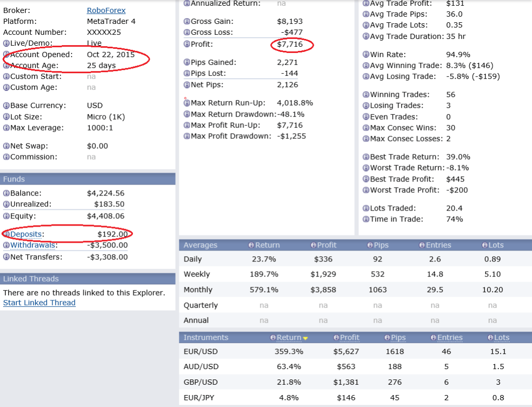Screen dimensions: 532x407
Task: Sort Instruments by Entries column header
Action: point(449,338)
